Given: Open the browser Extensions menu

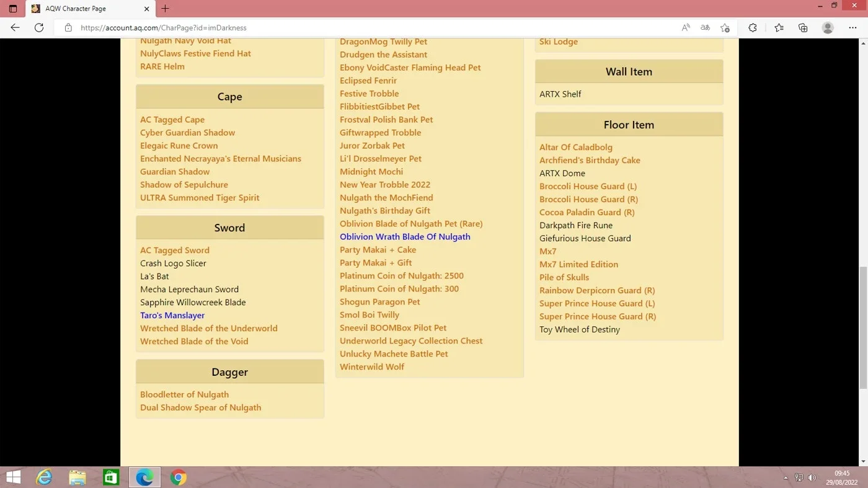Looking at the screenshot, I should point(753,28).
